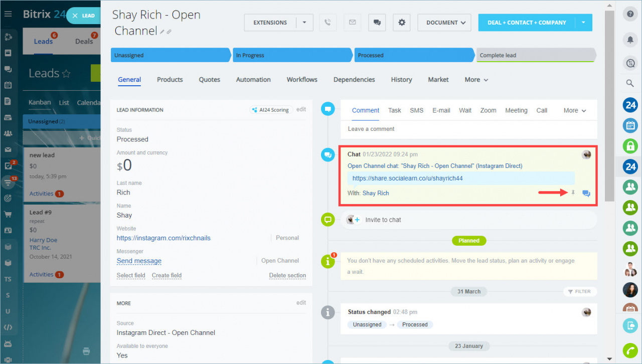Screen dimensions: 642x364
Task: Click Deal + Contact + Company button
Action: [527, 23]
